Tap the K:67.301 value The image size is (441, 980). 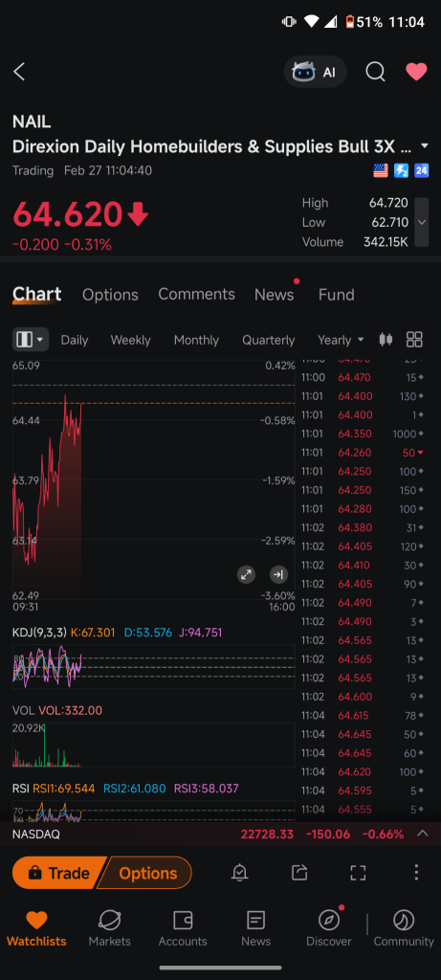pos(93,633)
